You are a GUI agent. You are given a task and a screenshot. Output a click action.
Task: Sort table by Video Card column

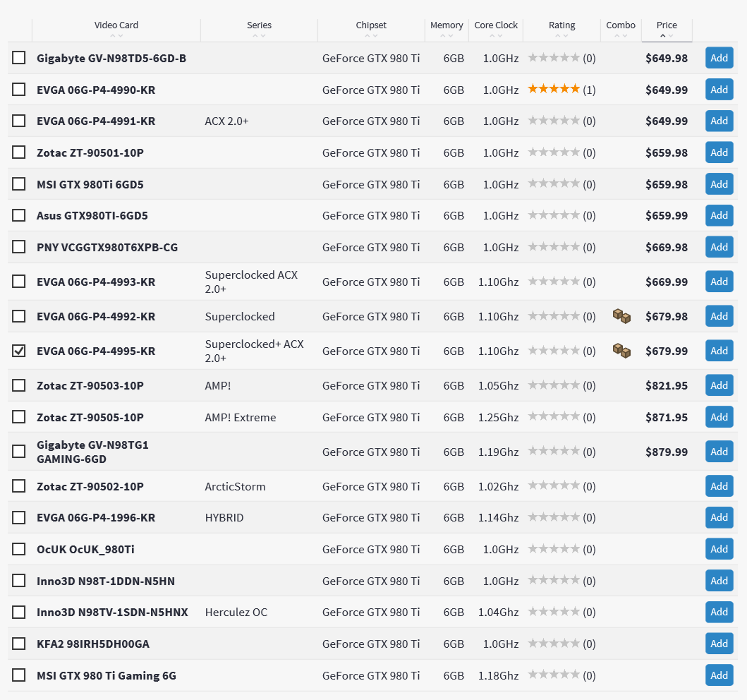(x=116, y=25)
